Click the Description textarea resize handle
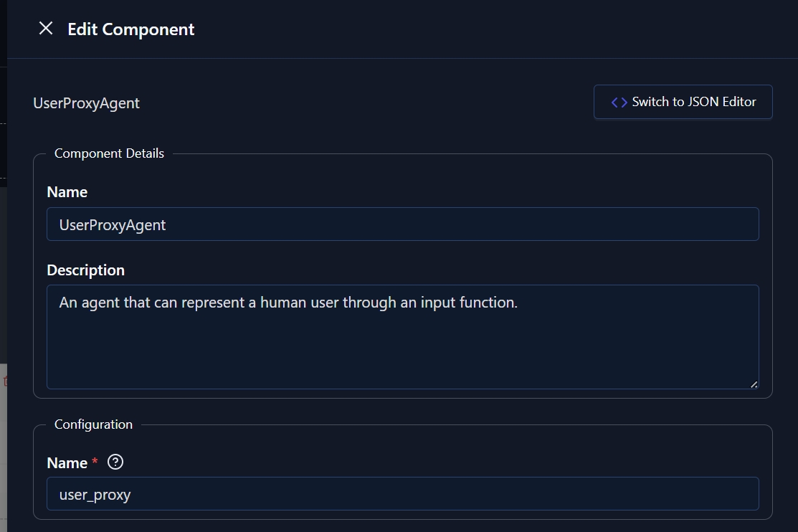 pyautogui.click(x=754, y=384)
